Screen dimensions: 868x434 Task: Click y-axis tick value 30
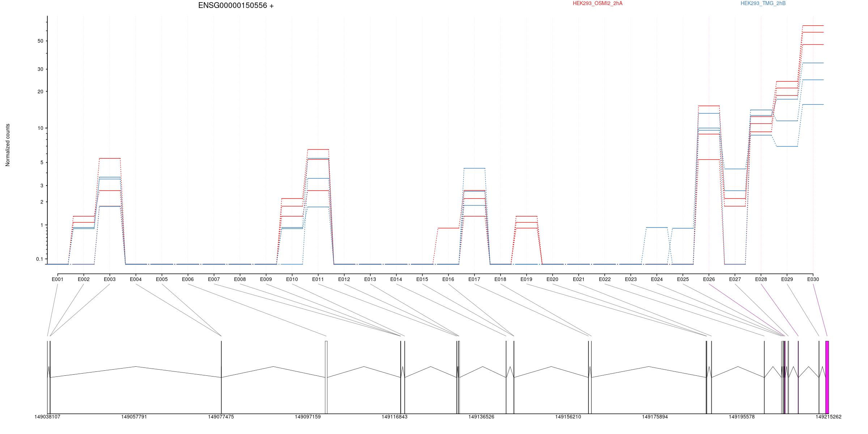click(40, 69)
